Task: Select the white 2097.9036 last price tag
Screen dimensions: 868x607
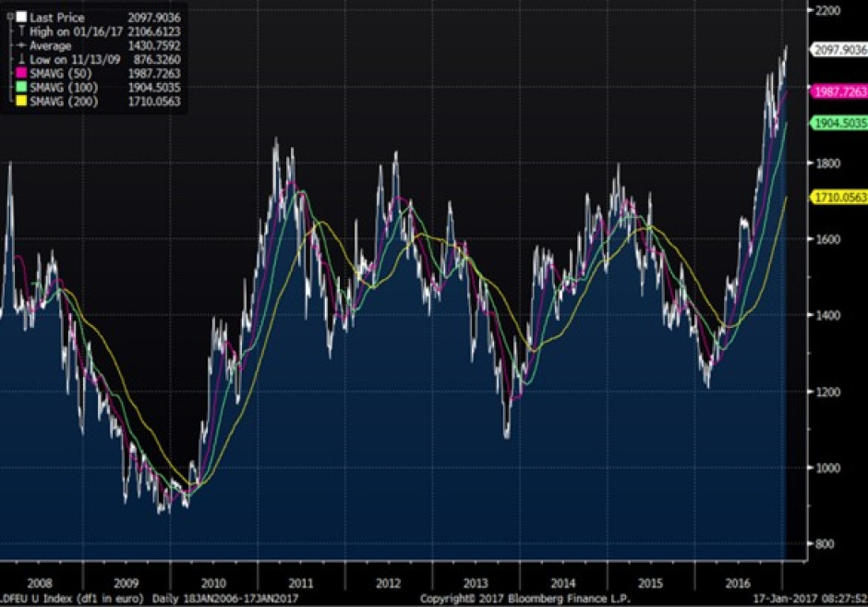Action: point(838,52)
